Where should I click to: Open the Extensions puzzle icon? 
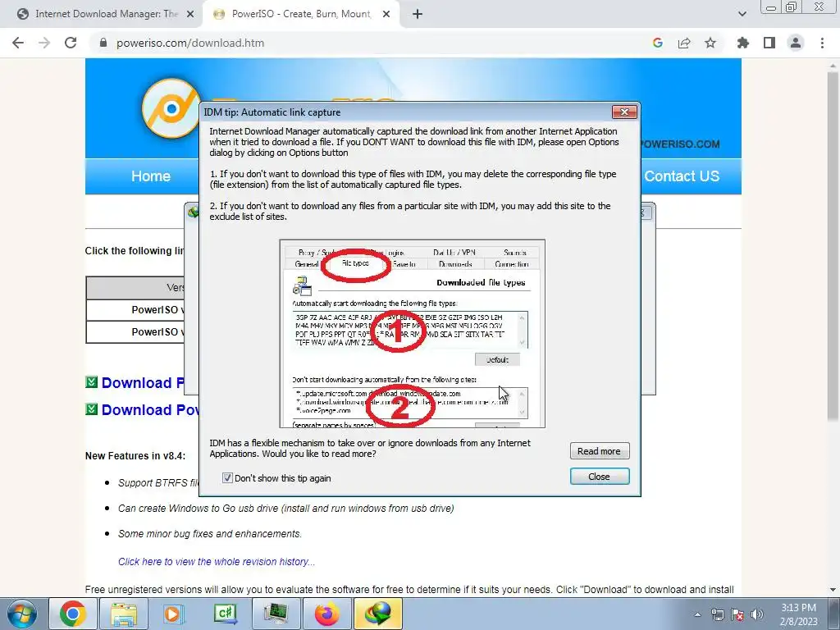(743, 43)
